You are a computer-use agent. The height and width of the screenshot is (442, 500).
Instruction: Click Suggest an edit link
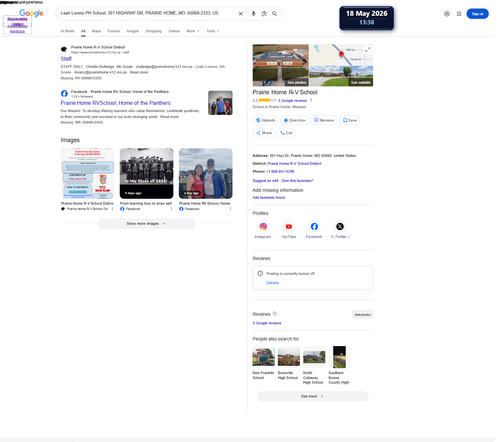[265, 181]
